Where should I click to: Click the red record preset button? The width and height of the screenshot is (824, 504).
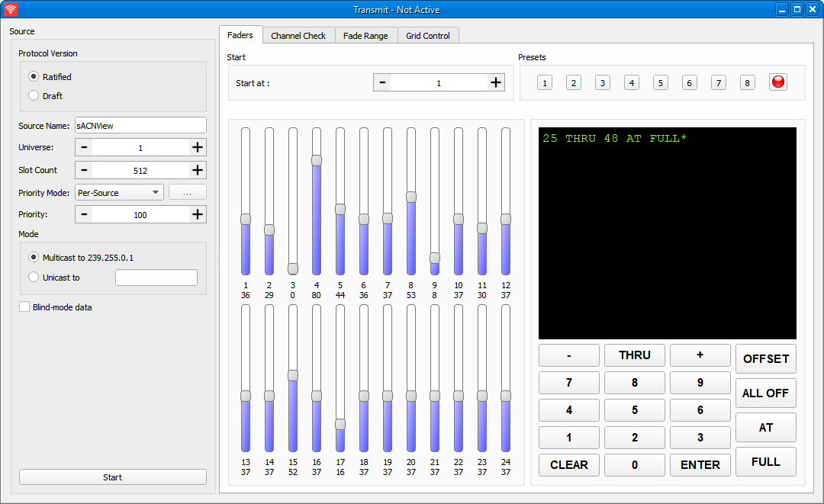[x=778, y=82]
